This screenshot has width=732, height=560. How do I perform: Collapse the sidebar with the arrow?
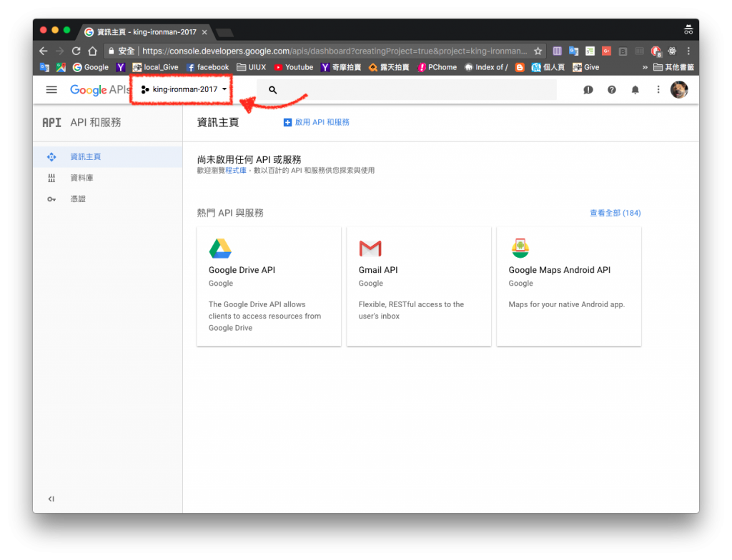pyautogui.click(x=51, y=499)
